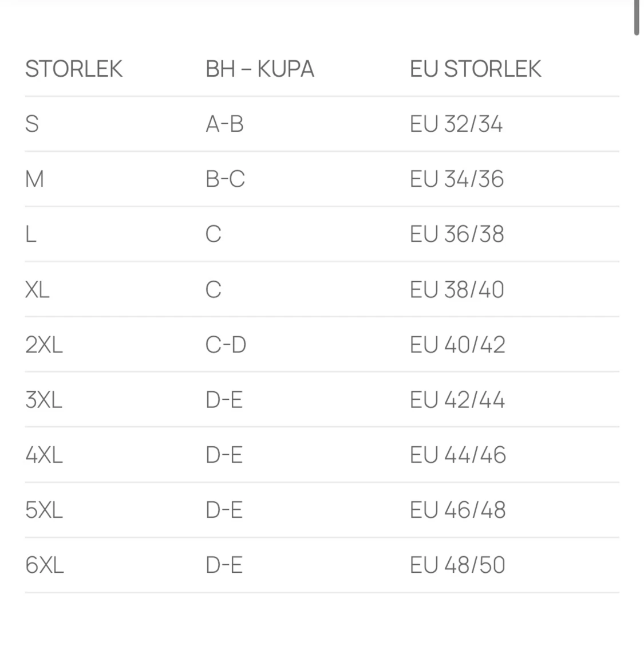Image resolution: width=644 pixels, height=645 pixels.
Task: Click the 2XL size label
Action: click(44, 345)
